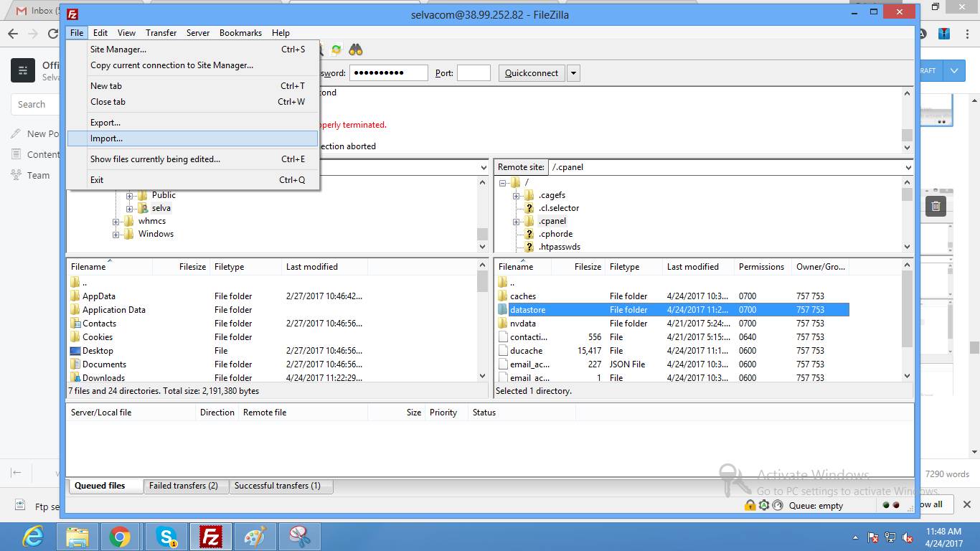
Task: Open the Transfer menu
Action: 161,33
